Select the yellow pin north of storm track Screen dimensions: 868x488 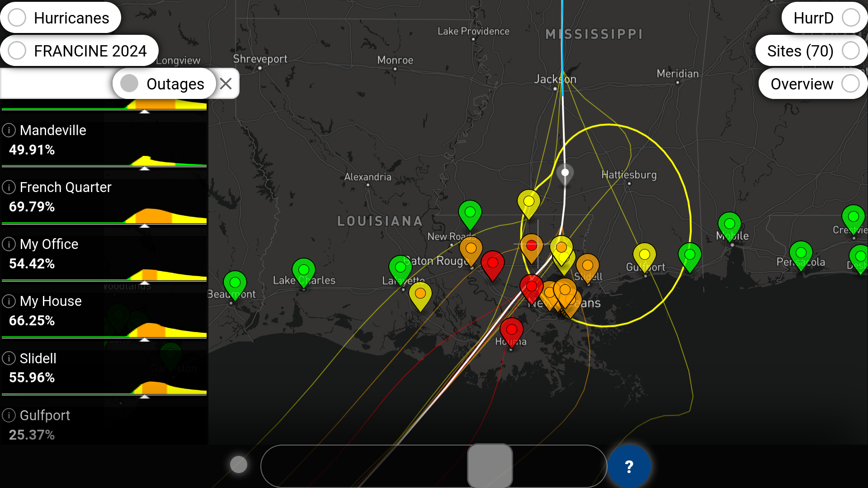tap(529, 204)
